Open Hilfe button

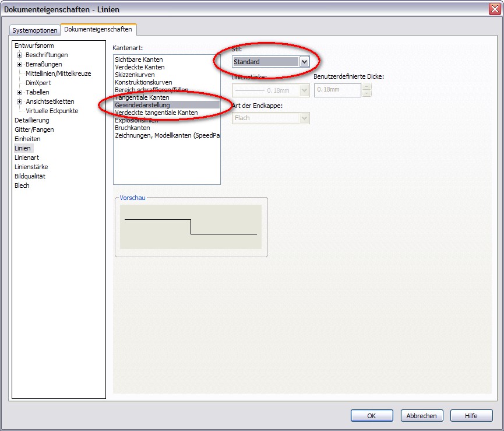pos(471,416)
